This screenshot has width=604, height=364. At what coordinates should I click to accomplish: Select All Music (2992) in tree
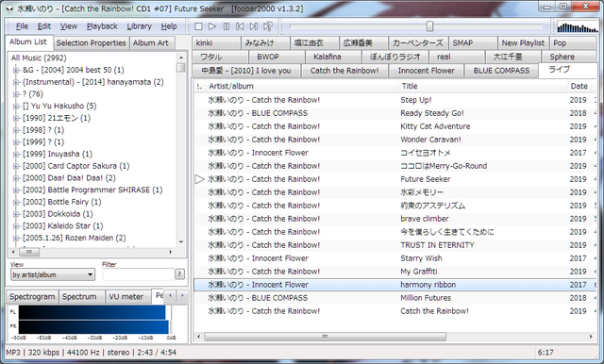pyautogui.click(x=39, y=58)
